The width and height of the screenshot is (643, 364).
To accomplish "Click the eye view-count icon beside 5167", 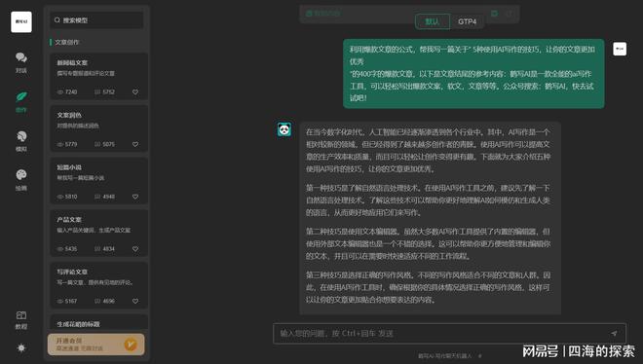I will [60, 301].
